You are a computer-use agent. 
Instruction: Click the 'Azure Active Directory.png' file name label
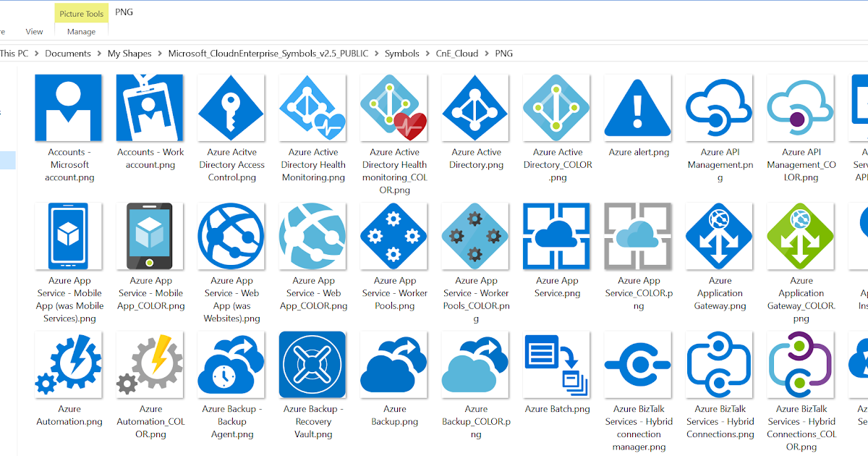pos(477,159)
